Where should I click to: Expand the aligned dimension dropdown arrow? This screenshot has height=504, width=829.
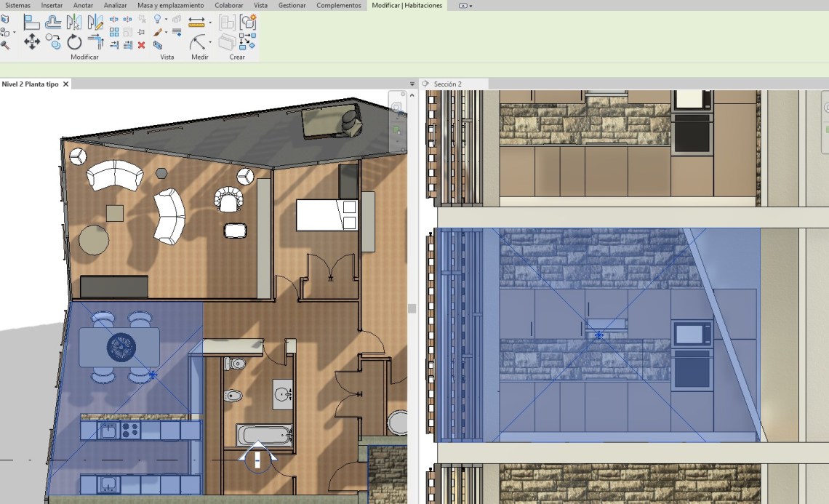coord(210,23)
